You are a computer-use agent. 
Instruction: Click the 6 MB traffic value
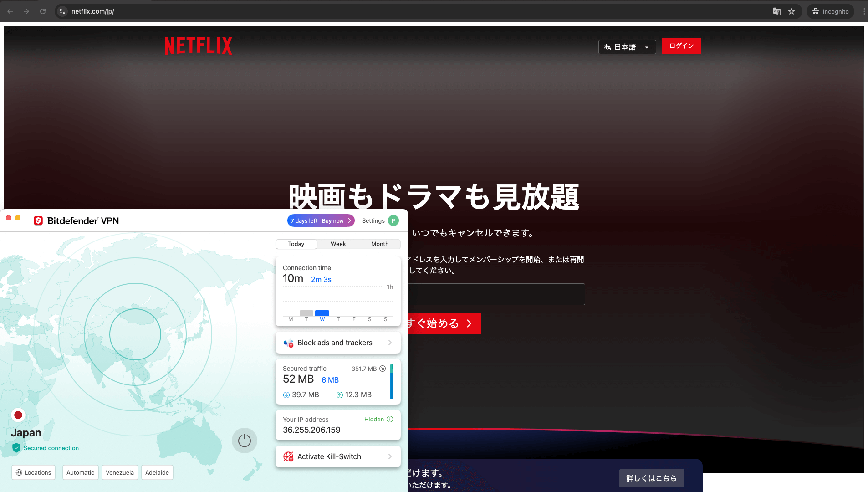[x=330, y=380]
